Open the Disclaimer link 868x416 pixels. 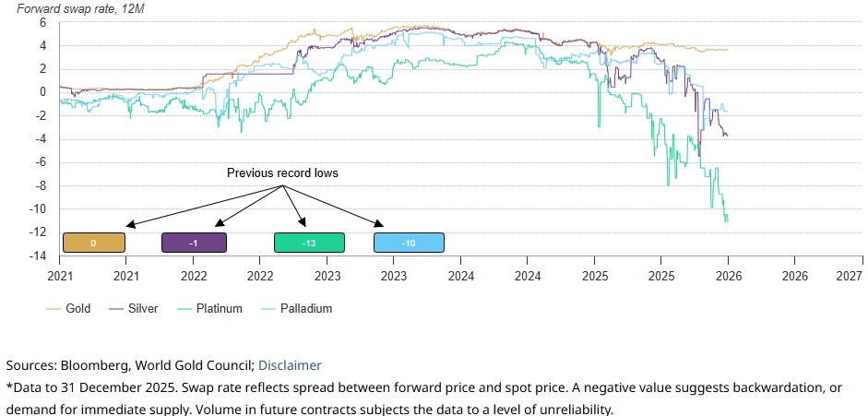290,365
